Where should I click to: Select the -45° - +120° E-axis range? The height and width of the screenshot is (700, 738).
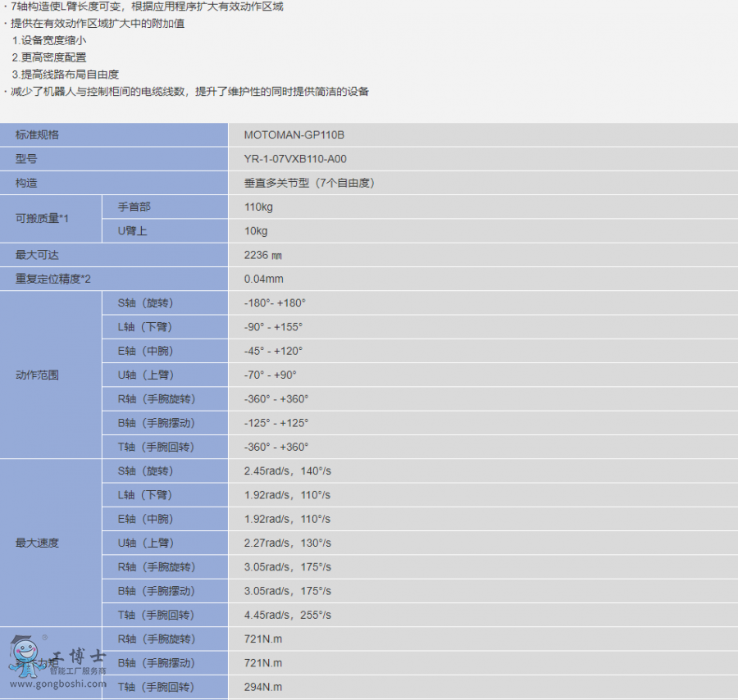click(273, 351)
